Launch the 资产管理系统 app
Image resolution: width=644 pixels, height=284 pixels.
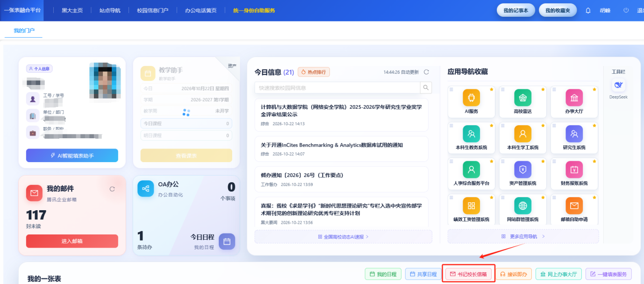coord(522,170)
